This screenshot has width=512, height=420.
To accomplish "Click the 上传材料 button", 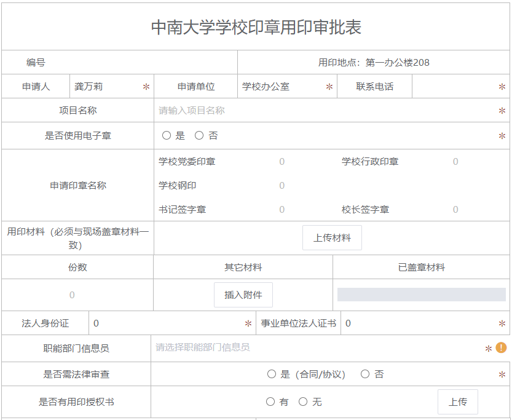I will 332,238.
